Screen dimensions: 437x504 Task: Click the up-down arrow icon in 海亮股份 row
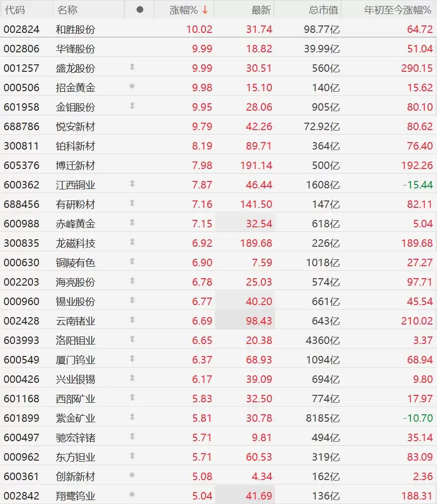click(x=132, y=281)
